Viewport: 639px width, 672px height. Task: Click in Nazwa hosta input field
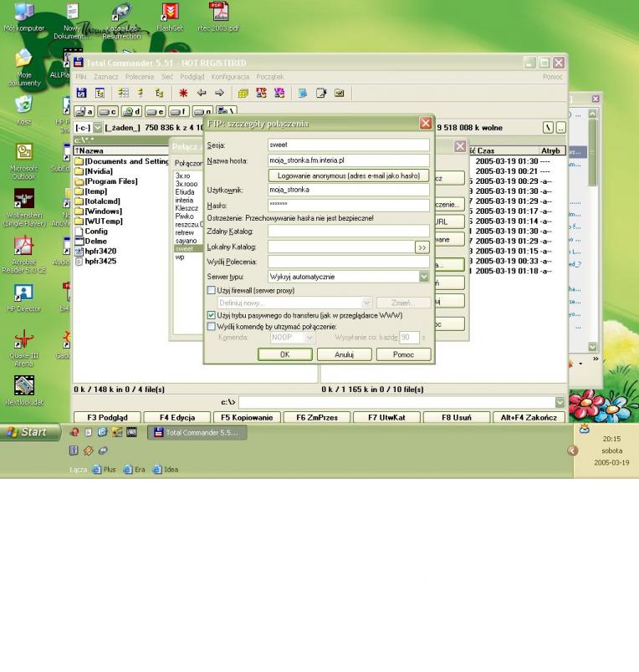tap(348, 160)
